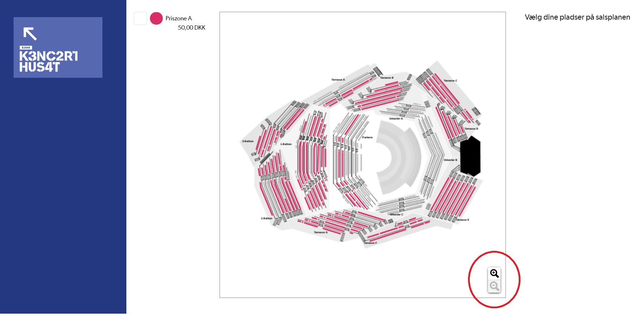
Task: Click the Parterre section label
Action: pyautogui.click(x=367, y=137)
